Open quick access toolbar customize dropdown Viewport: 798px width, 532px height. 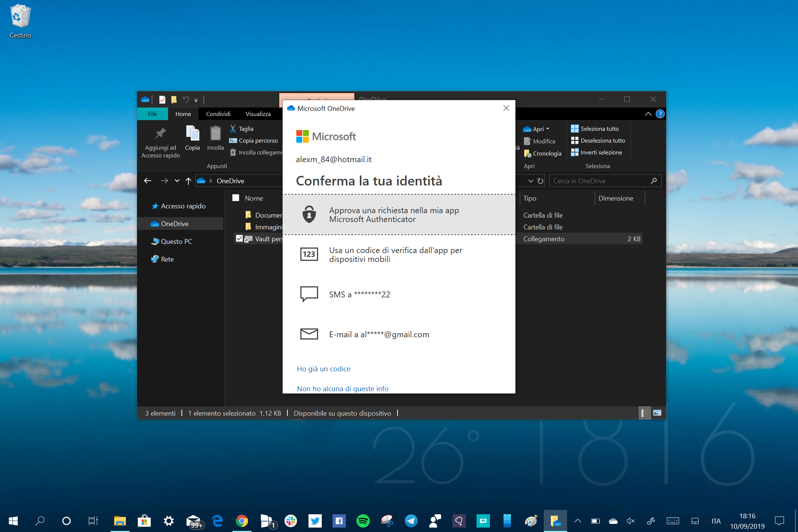click(x=196, y=100)
